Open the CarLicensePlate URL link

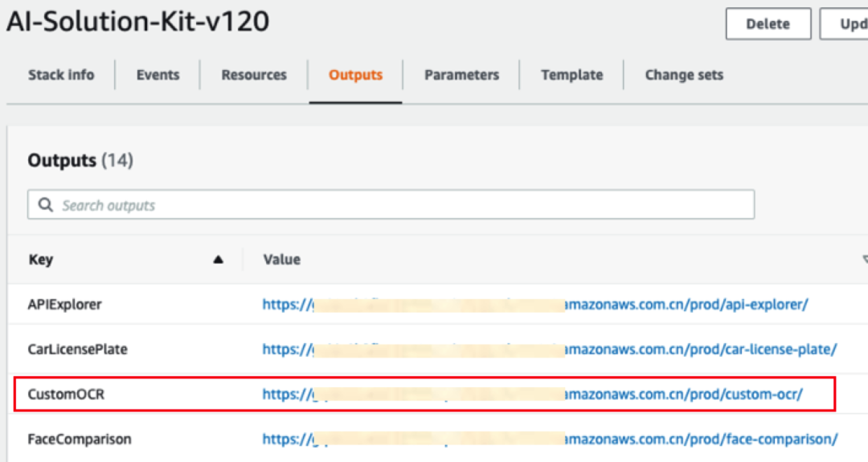(550, 350)
